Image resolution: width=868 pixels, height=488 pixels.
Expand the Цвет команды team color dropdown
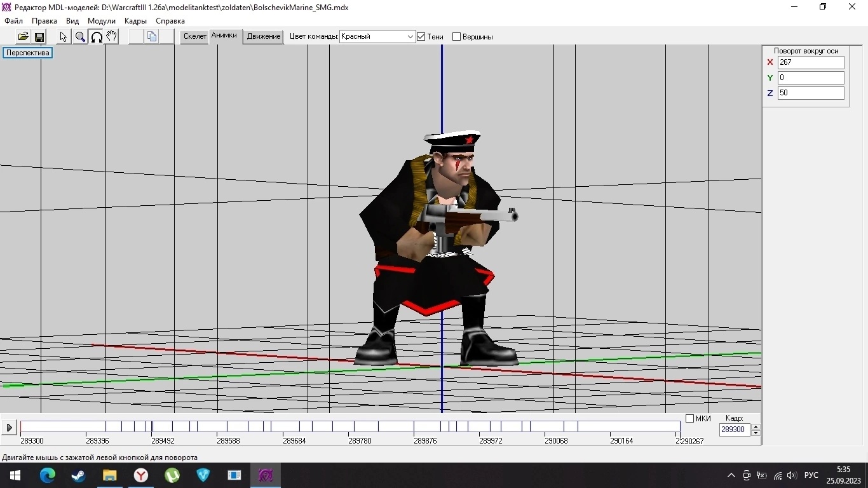[x=410, y=37]
